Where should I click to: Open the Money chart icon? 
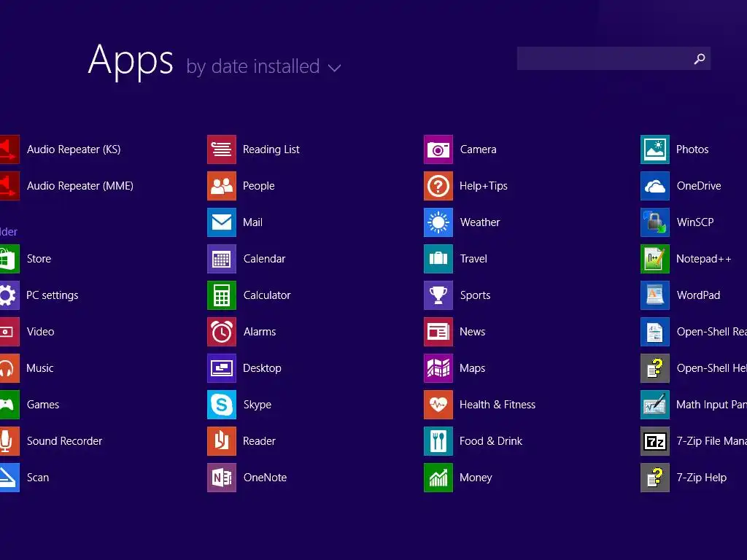tap(438, 477)
